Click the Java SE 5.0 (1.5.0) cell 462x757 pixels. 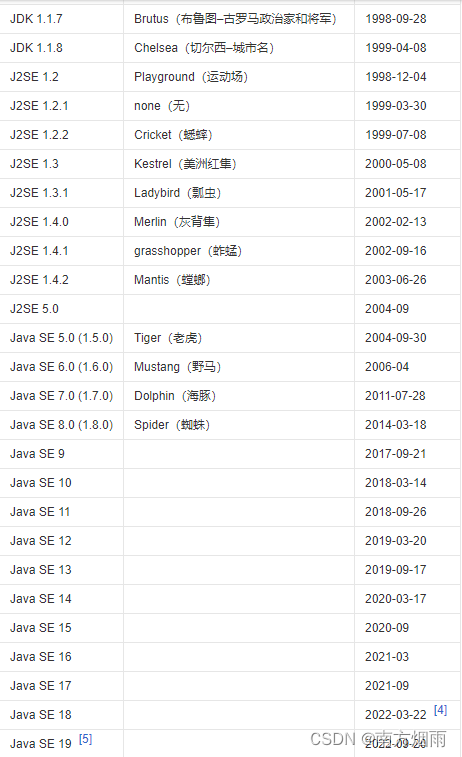click(62, 337)
